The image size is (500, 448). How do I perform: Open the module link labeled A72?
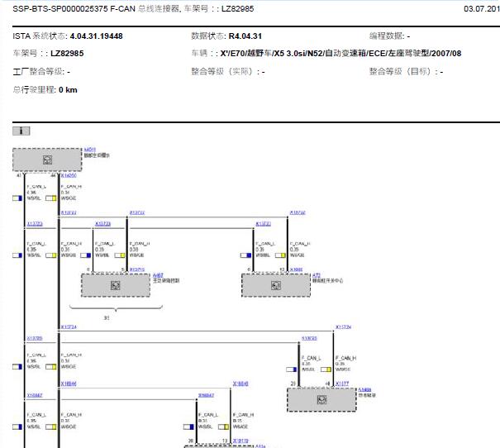pos(316,275)
